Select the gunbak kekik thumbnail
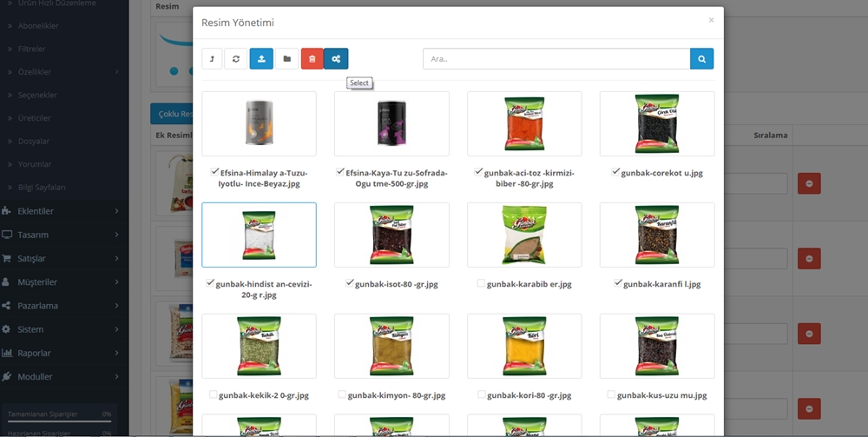The width and height of the screenshot is (868, 437). [x=259, y=346]
